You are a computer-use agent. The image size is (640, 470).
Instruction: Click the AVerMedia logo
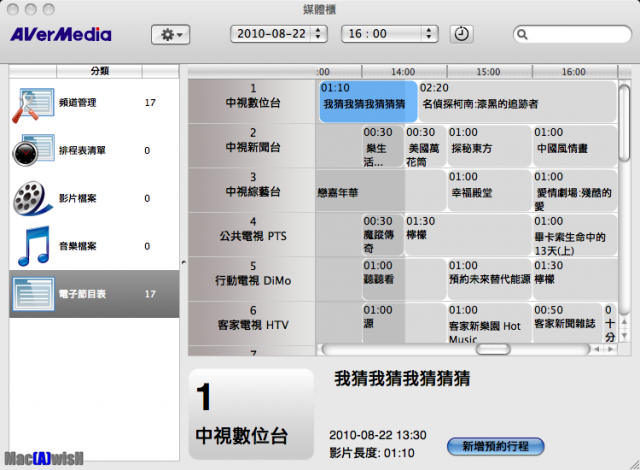(x=61, y=35)
